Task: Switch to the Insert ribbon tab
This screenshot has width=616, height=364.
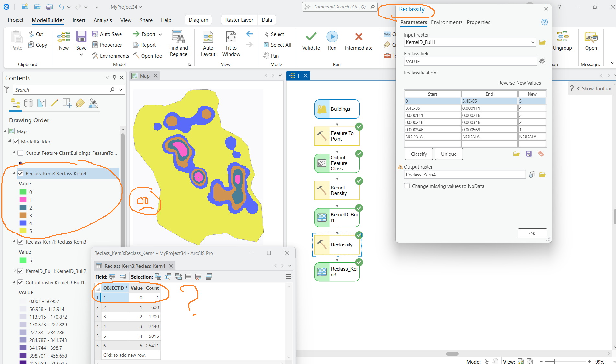Action: pos(79,20)
